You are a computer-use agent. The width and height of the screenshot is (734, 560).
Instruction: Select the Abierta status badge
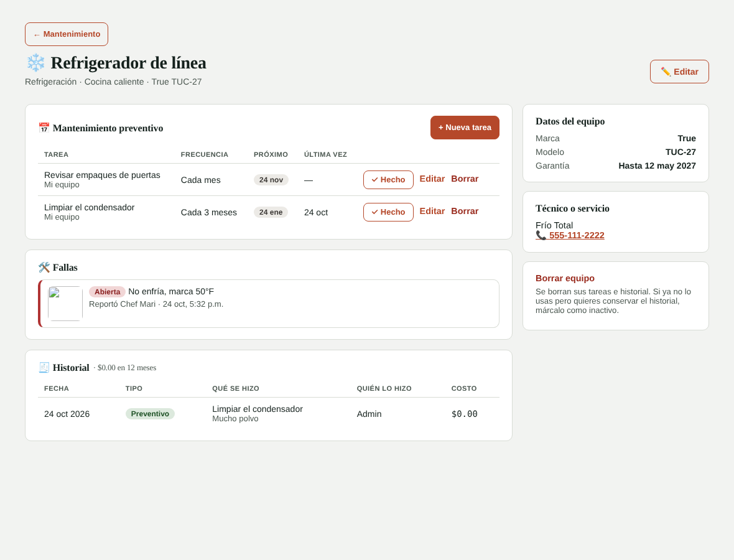(x=107, y=292)
